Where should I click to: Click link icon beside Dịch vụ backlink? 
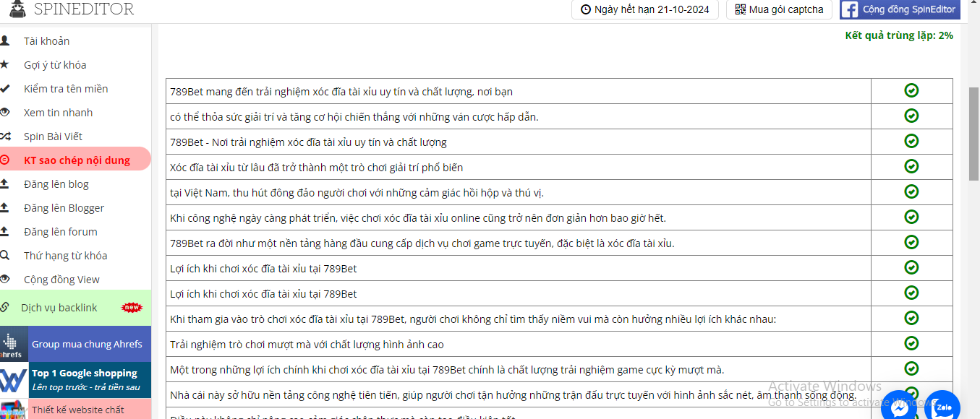click(x=4, y=307)
